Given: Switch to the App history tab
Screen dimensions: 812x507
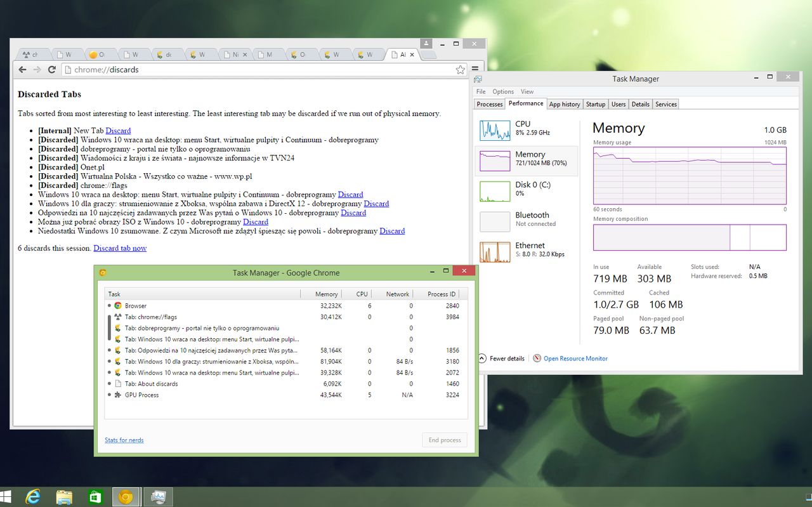Looking at the screenshot, I should pyautogui.click(x=564, y=104).
